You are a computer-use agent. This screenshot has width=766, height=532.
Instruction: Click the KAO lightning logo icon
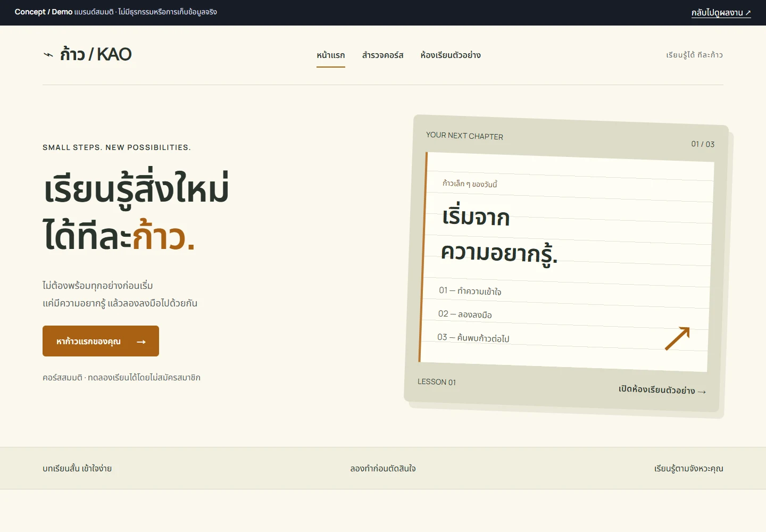click(48, 54)
